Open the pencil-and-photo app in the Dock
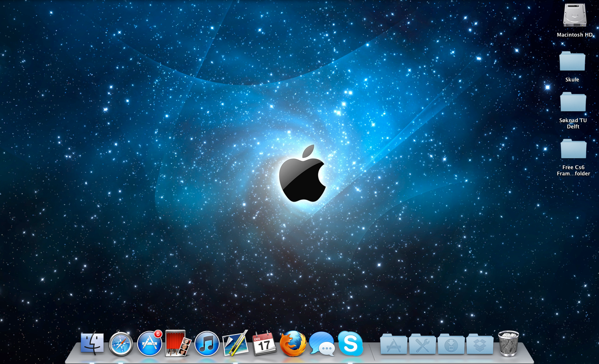599x364 pixels. (x=235, y=343)
